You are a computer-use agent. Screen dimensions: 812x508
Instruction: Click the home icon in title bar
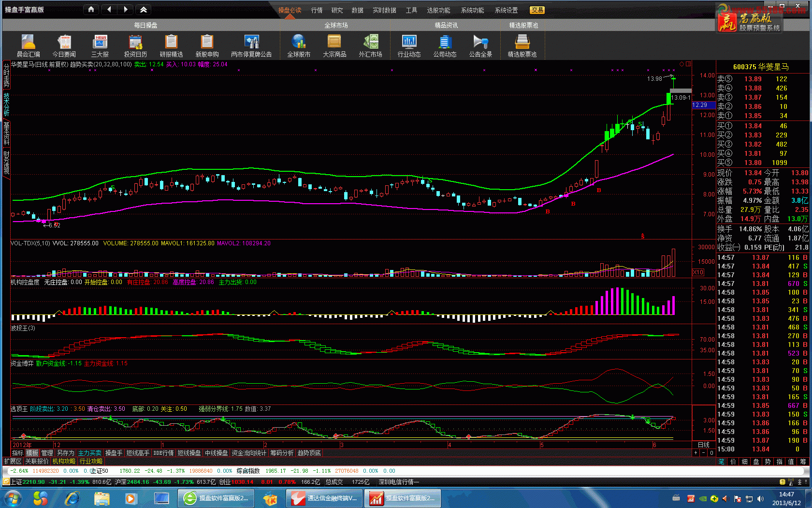(x=91, y=9)
